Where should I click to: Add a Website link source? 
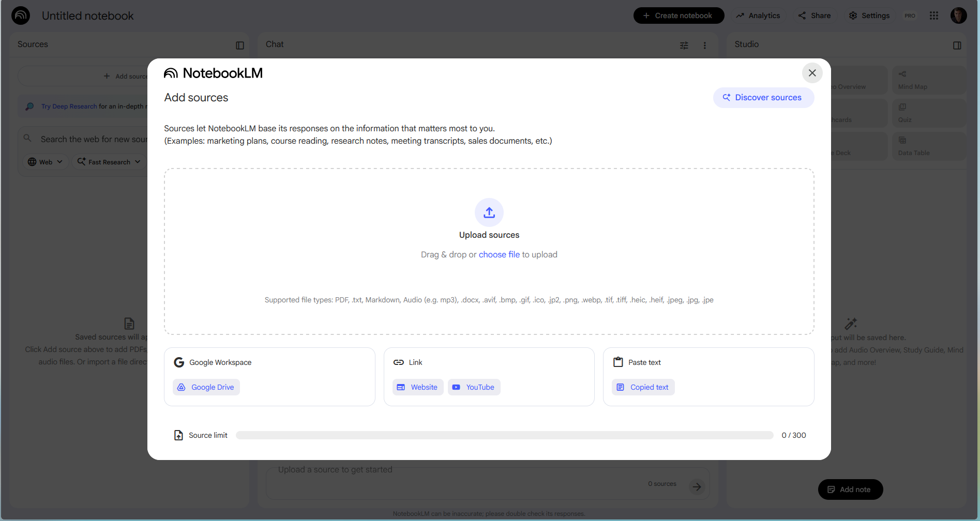(418, 387)
